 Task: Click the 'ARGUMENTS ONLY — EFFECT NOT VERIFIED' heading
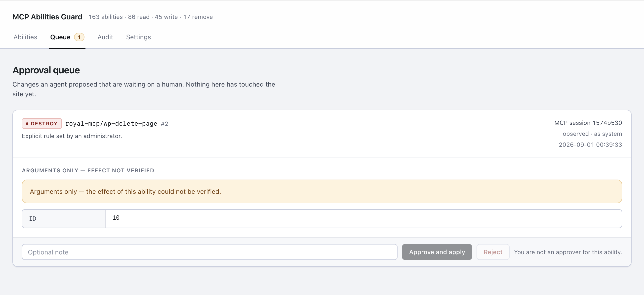pyautogui.click(x=88, y=170)
